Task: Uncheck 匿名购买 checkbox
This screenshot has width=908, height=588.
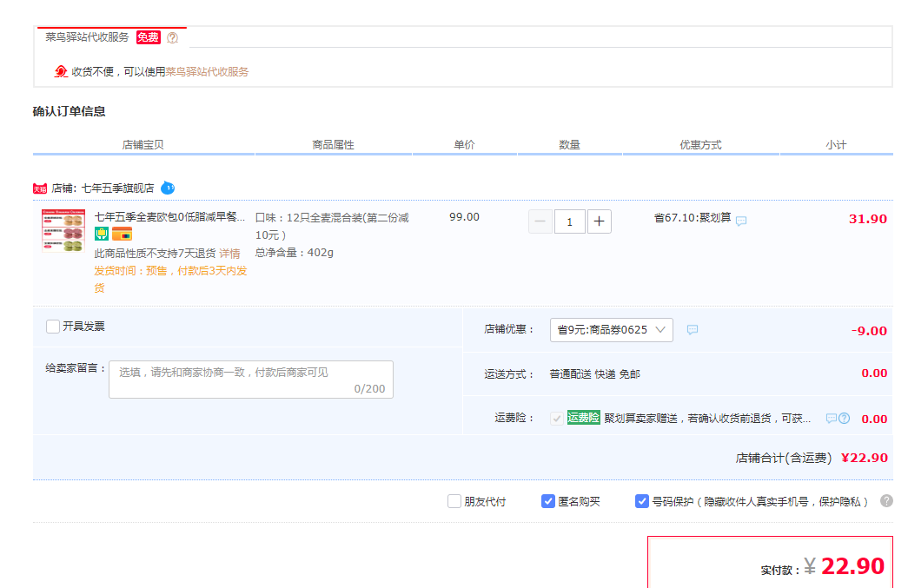Action: click(x=547, y=501)
